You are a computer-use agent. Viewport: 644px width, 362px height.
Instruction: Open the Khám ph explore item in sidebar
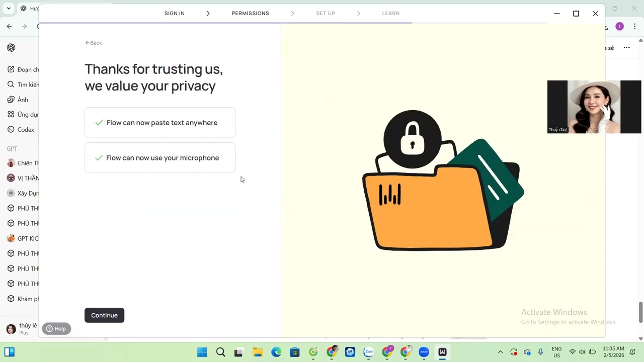(23, 299)
